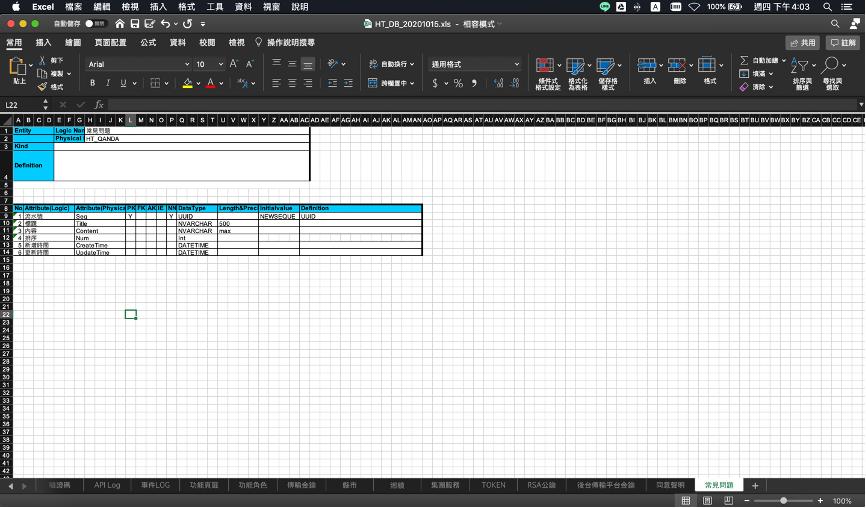Open the 操作說明搜尋 tell-me search
Image resolution: width=866 pixels, height=508 pixels.
pyautogui.click(x=285, y=43)
